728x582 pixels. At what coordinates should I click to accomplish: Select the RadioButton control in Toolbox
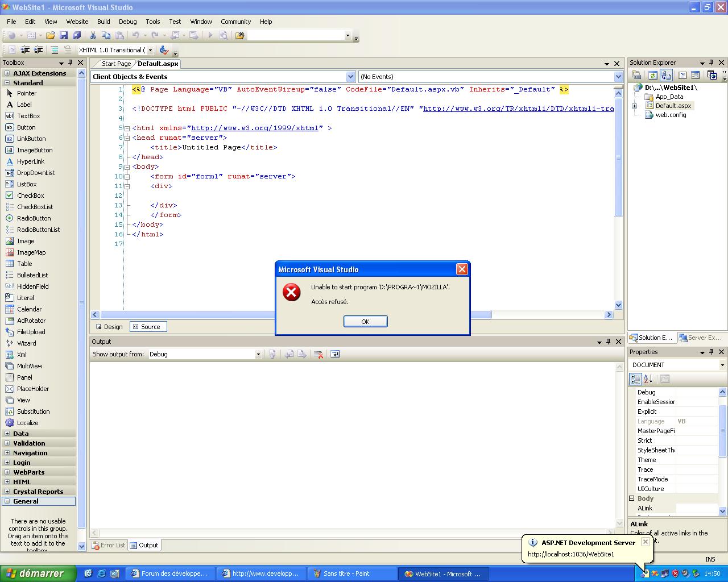34,218
